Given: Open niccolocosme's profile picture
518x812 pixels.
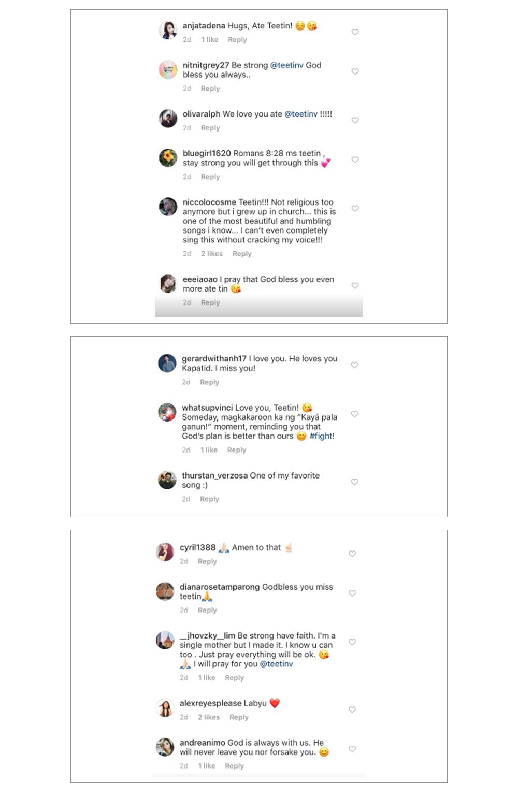Looking at the screenshot, I should click(x=168, y=207).
